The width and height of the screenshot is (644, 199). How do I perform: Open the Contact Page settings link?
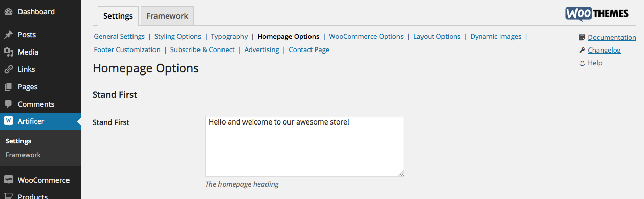click(x=309, y=49)
